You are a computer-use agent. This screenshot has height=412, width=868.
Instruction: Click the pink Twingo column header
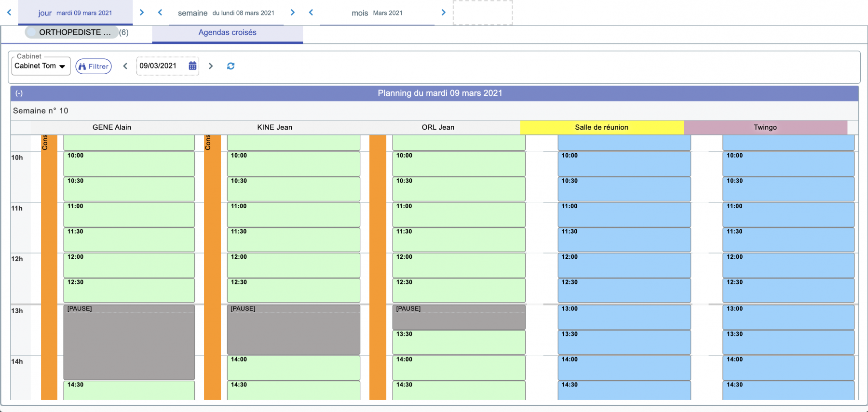tap(765, 127)
